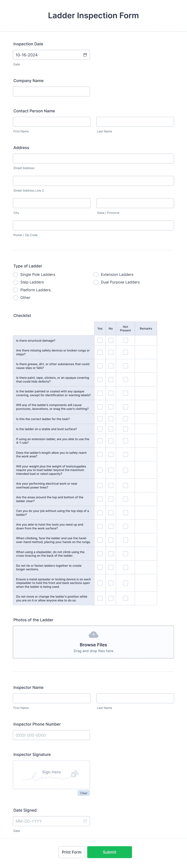Select Single Pole Ladders

[15, 275]
